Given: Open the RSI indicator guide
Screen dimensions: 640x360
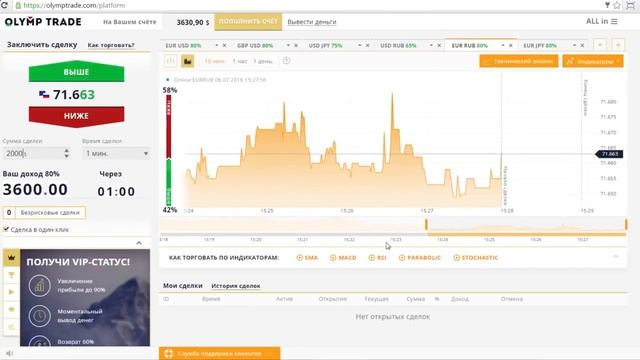Looking at the screenshot, I should point(377,258).
